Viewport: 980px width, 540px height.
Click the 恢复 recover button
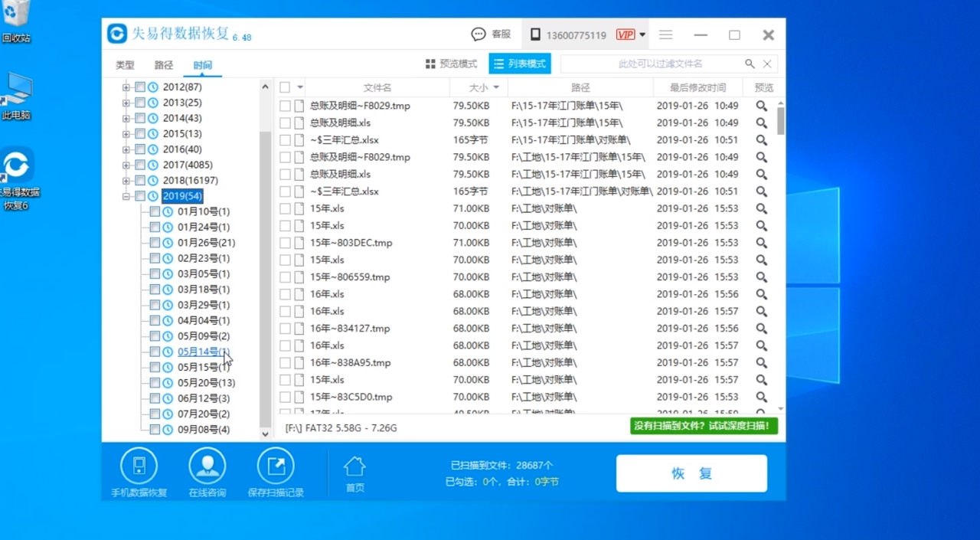click(691, 473)
